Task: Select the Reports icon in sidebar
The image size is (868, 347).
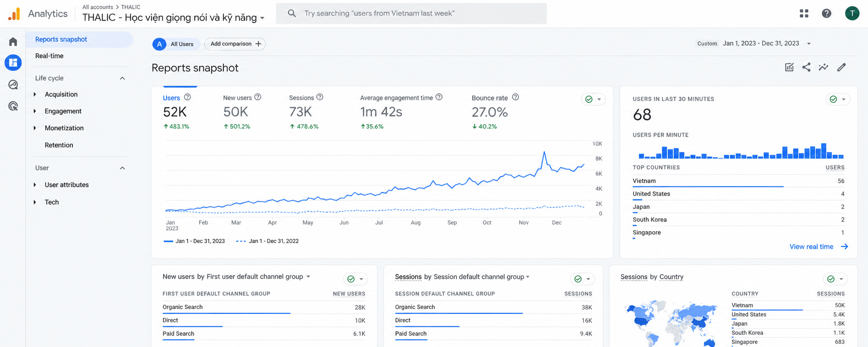Action: pos(13,63)
